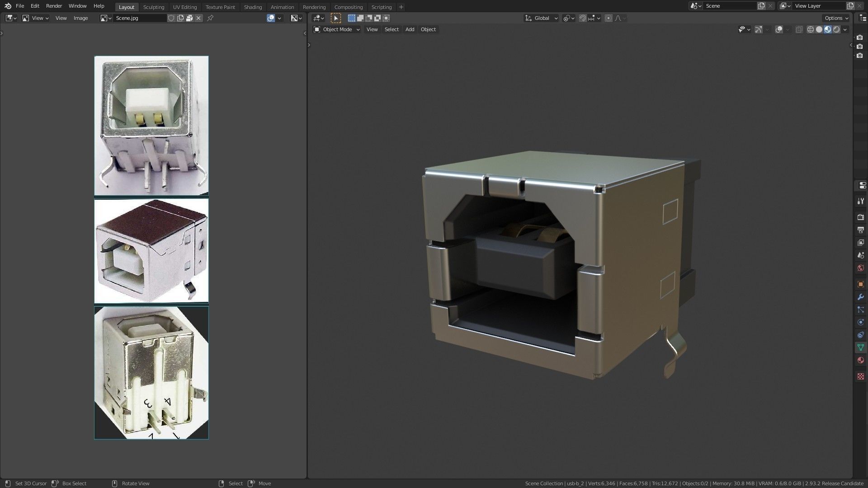Open the viewport Add menu
Screen dimensions: 868x488
(x=410, y=29)
